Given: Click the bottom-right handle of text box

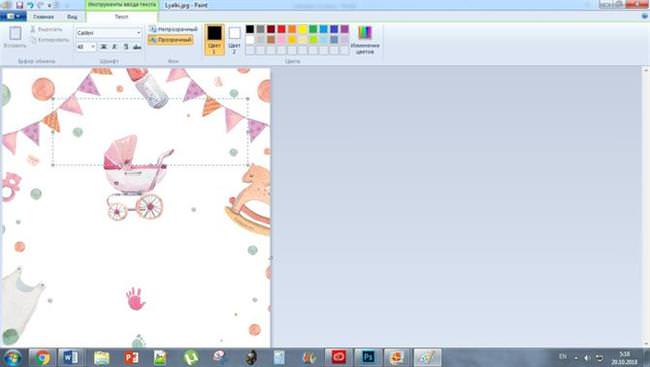Looking at the screenshot, I should point(248,165).
